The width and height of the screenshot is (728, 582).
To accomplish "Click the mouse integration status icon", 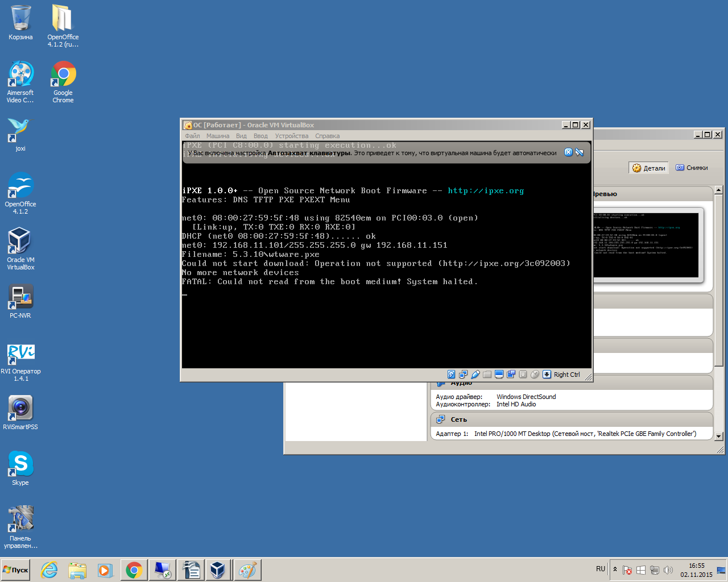I will coord(535,375).
